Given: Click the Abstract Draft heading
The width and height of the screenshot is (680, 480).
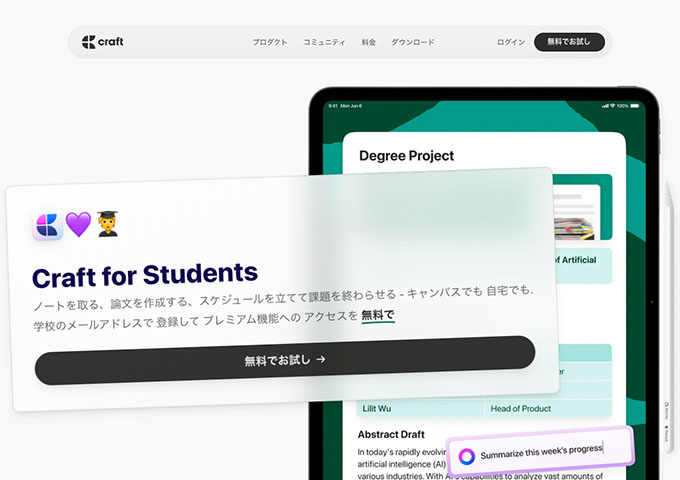Looking at the screenshot, I should coord(391,434).
